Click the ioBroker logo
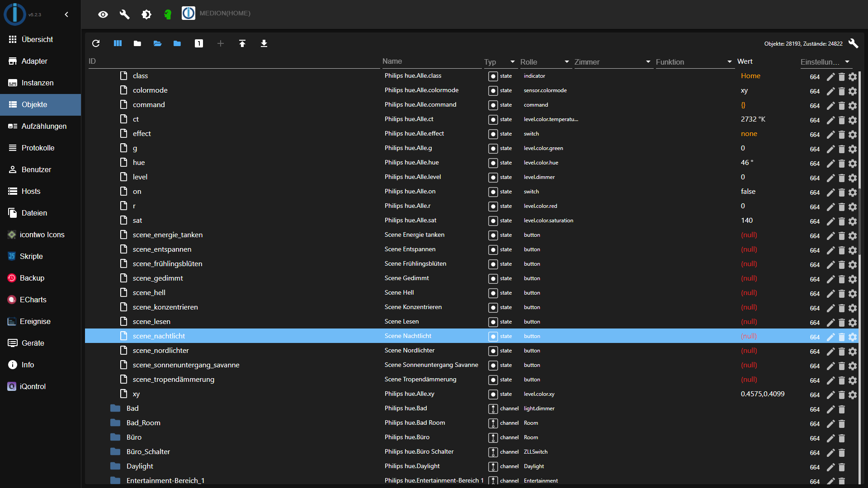The image size is (868, 488). point(15,14)
